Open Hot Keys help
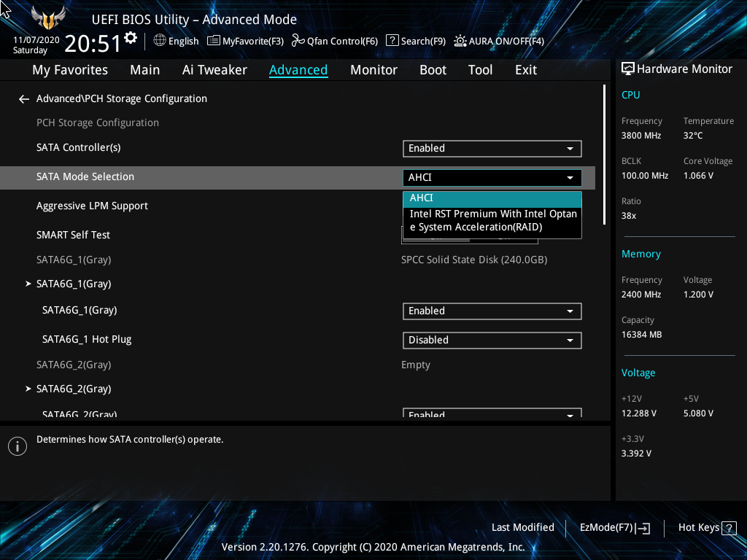Viewport: 747px width, 560px height. click(x=707, y=528)
